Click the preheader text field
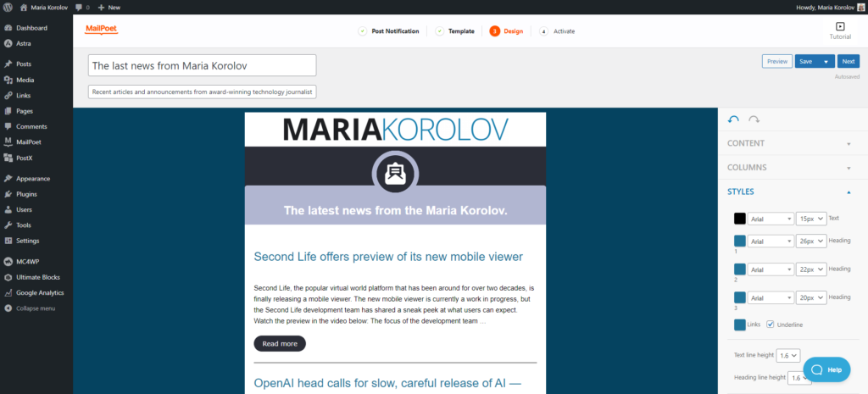868x394 pixels. [x=202, y=92]
